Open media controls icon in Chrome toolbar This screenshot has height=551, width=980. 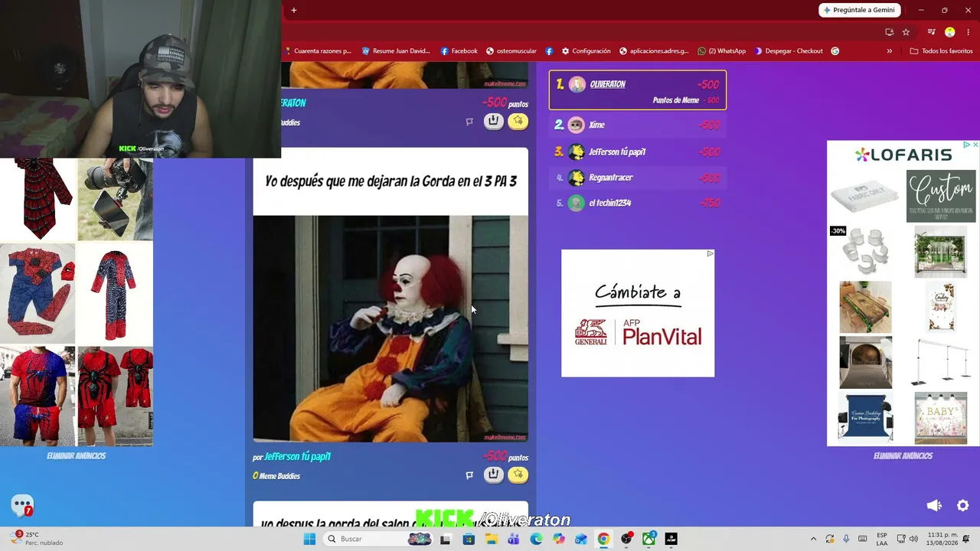point(931,32)
